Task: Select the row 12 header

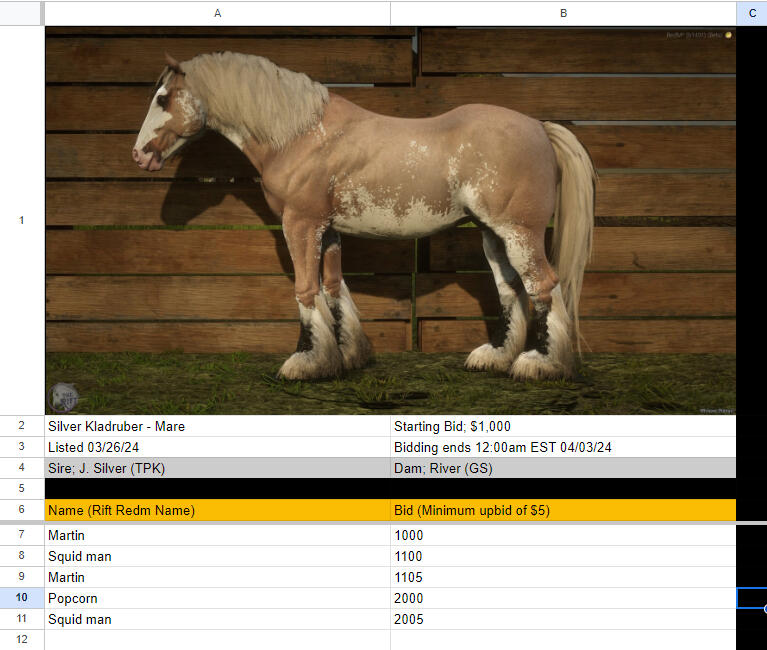Action: tap(22, 639)
